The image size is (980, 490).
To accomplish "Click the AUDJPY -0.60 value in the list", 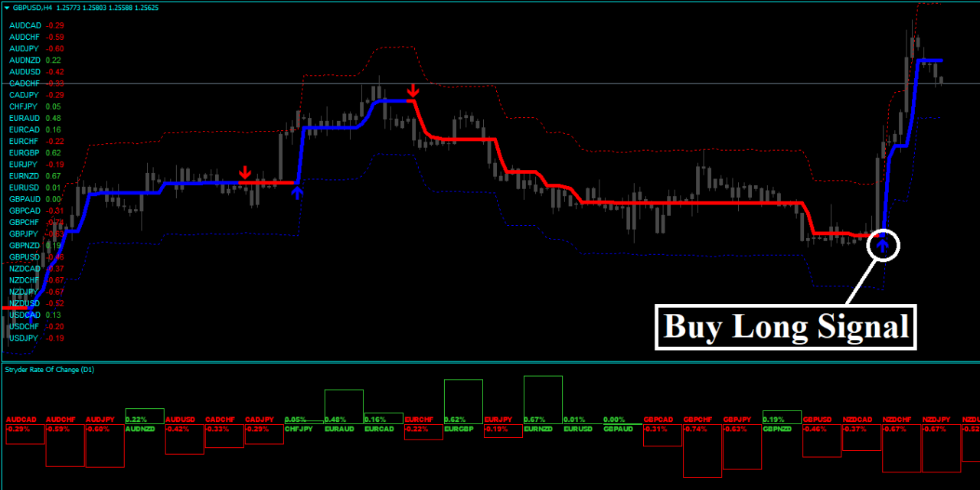I will pos(55,48).
